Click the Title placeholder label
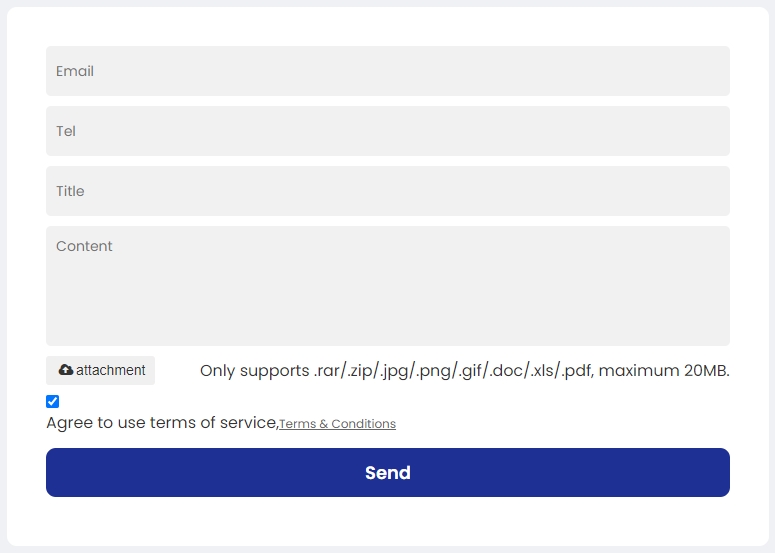Viewport: 775px width, 553px height. [x=70, y=191]
